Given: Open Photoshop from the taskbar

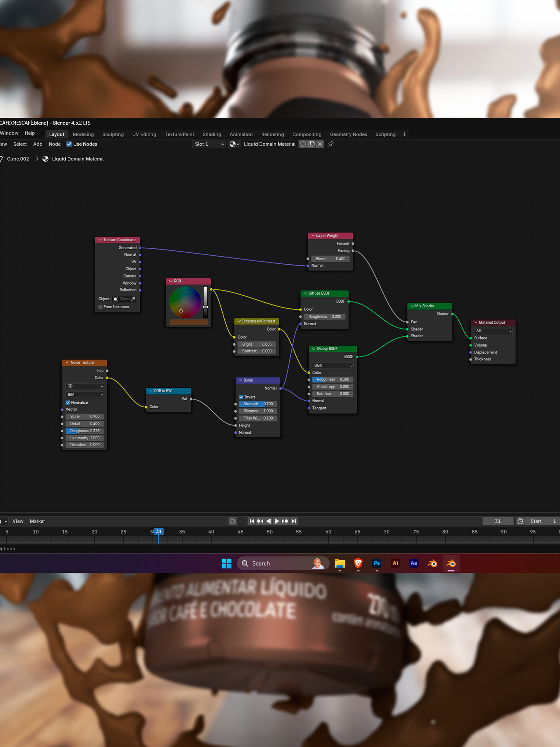Looking at the screenshot, I should pos(377,563).
